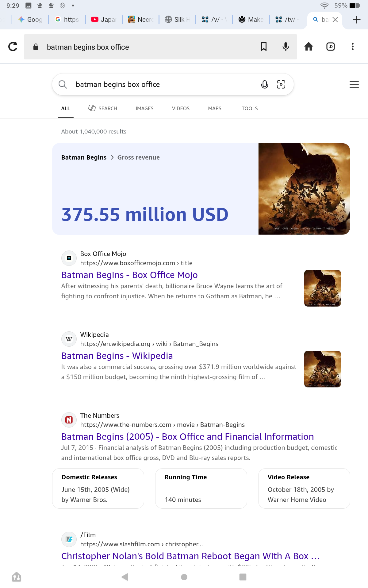
Task: Tap the Batman Begins breadcrumb link
Action: [84, 157]
